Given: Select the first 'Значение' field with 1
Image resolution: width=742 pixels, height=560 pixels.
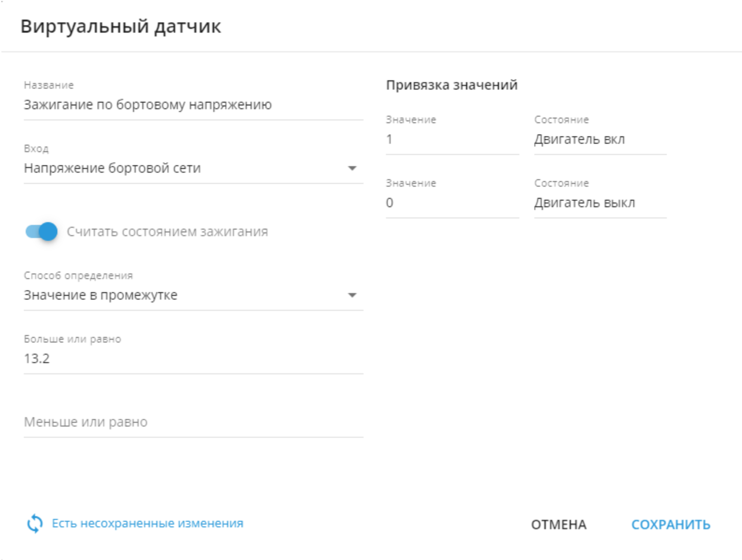Looking at the screenshot, I should (x=452, y=139).
